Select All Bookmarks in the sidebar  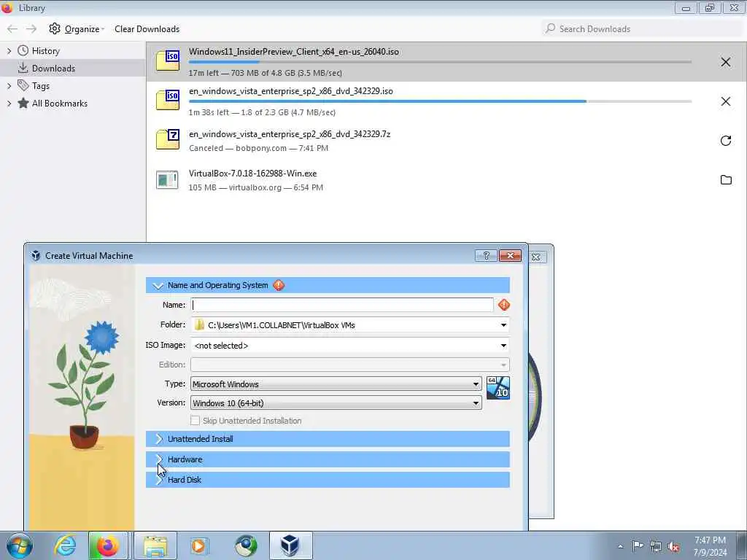[x=60, y=104]
